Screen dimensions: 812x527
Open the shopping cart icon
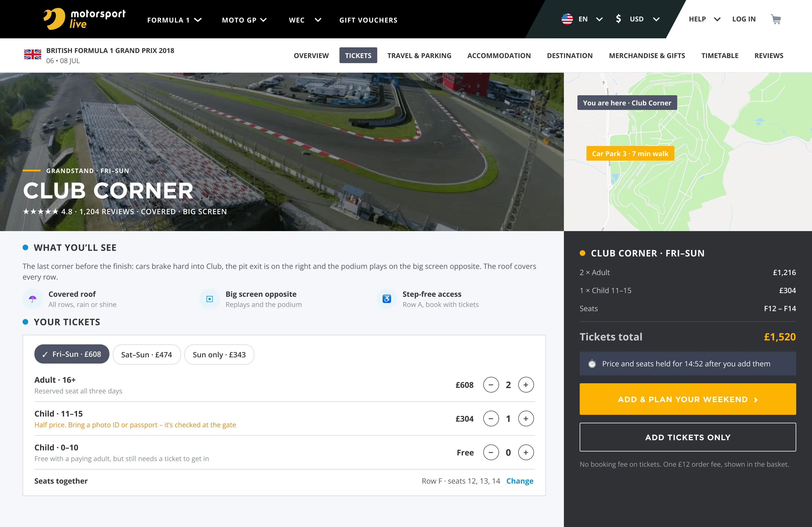(x=776, y=19)
